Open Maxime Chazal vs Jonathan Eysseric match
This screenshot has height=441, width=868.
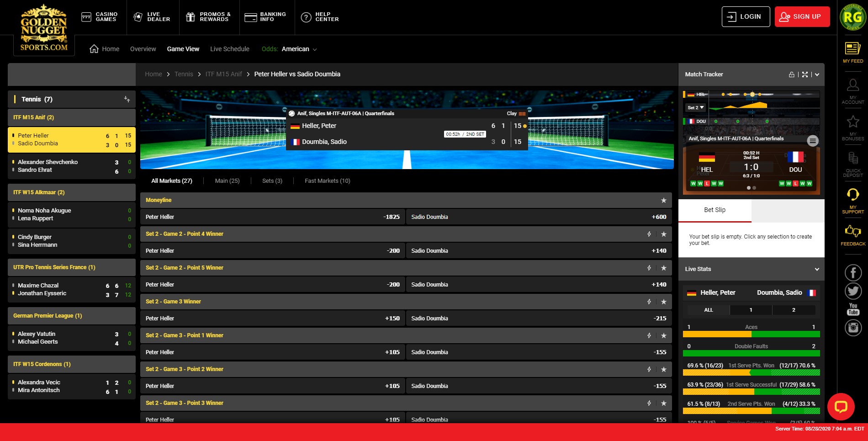point(72,290)
